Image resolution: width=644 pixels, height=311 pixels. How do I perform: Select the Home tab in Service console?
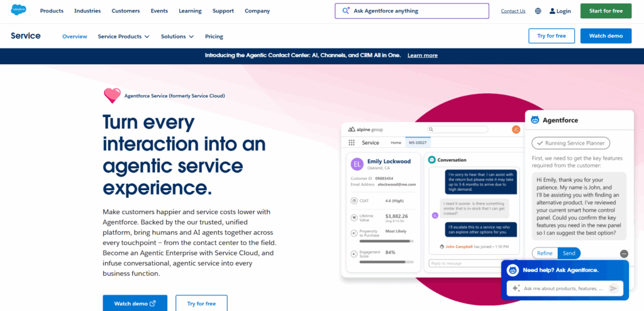coord(396,143)
